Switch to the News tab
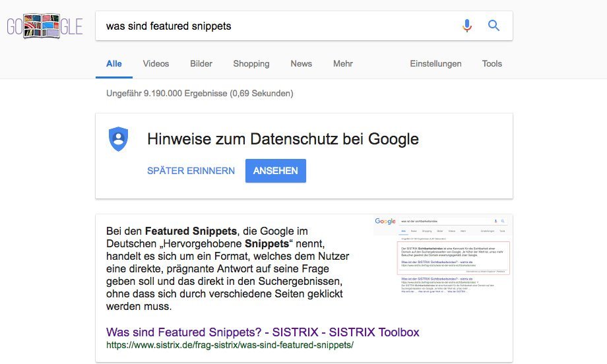Image resolution: width=607 pixels, height=364 pixels. point(301,64)
